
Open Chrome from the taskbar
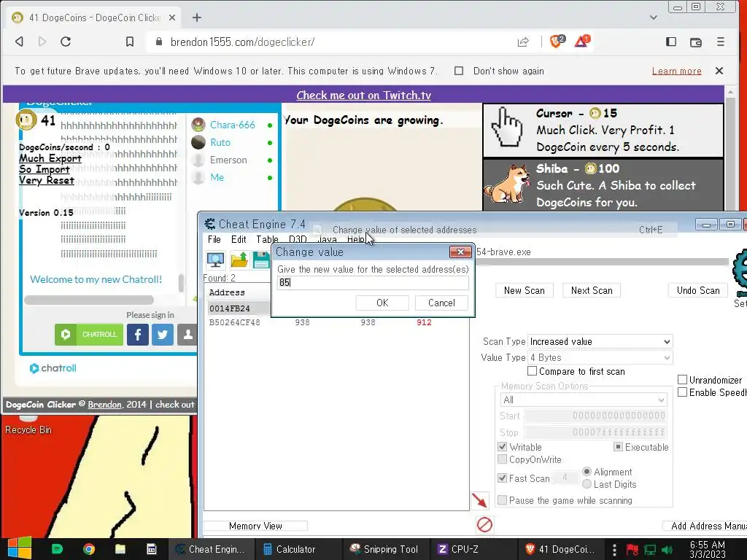click(x=88, y=549)
